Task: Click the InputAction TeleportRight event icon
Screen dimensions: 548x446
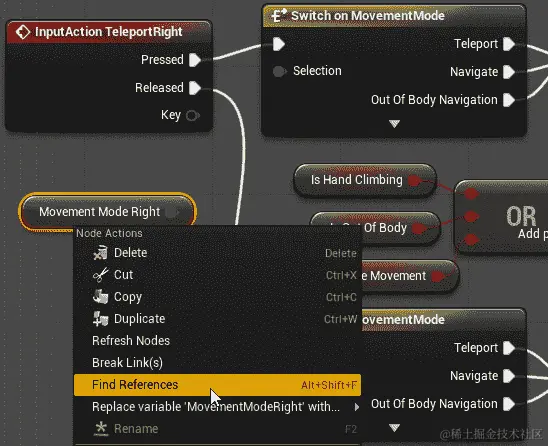Action: click(23, 32)
